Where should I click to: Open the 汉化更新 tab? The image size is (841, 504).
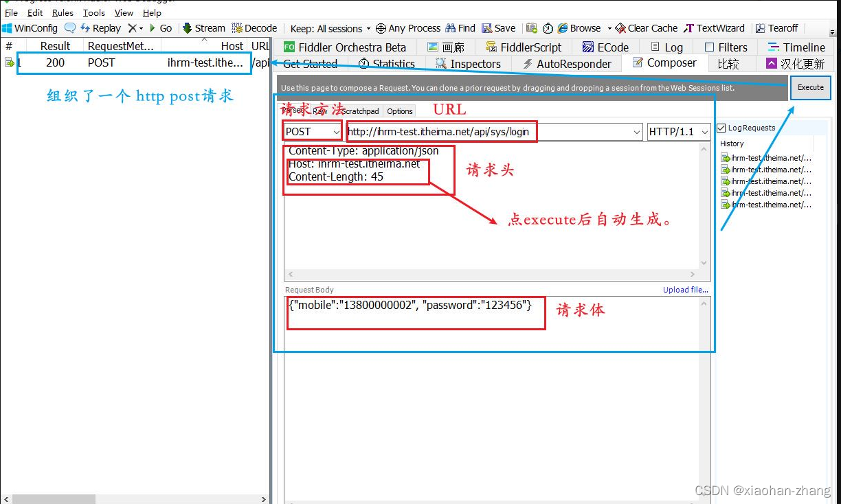tap(795, 64)
